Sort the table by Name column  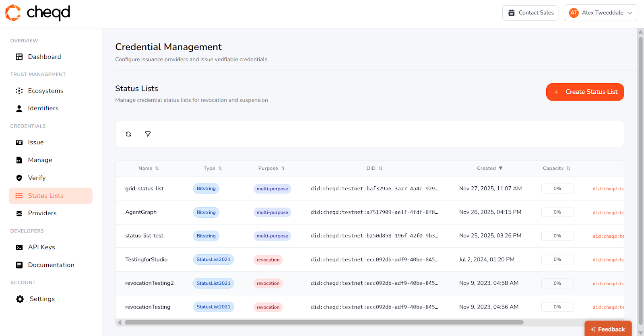149,168
